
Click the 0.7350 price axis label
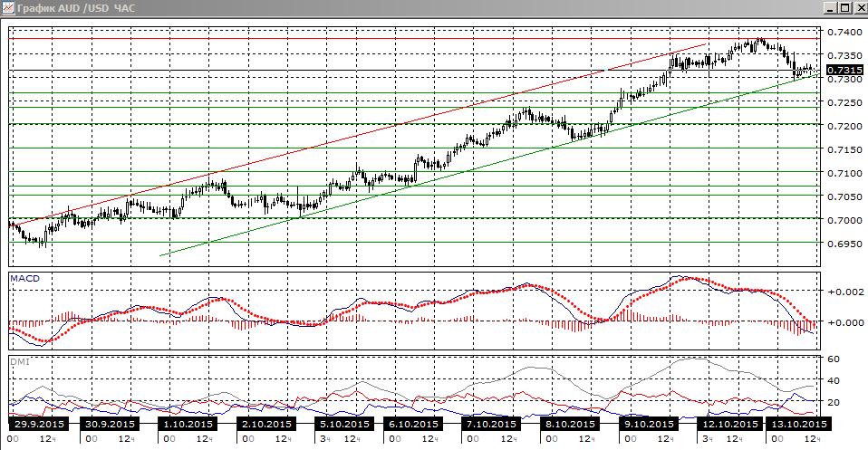[x=844, y=55]
